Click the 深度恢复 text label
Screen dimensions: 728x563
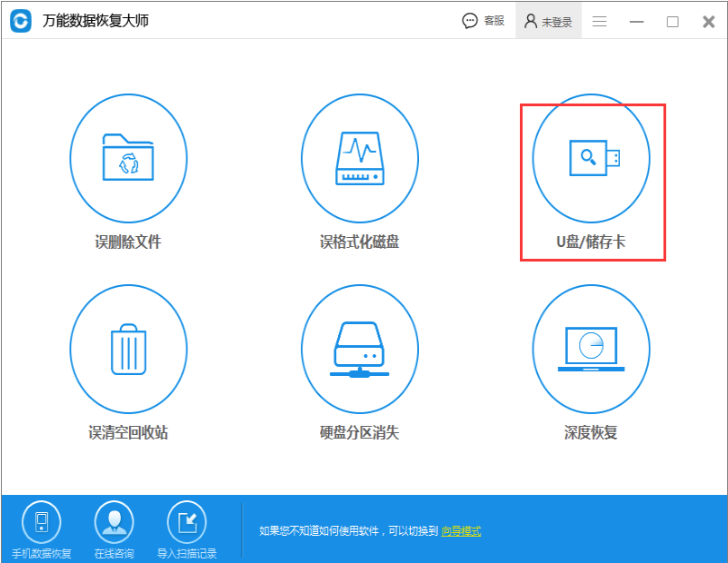591,433
